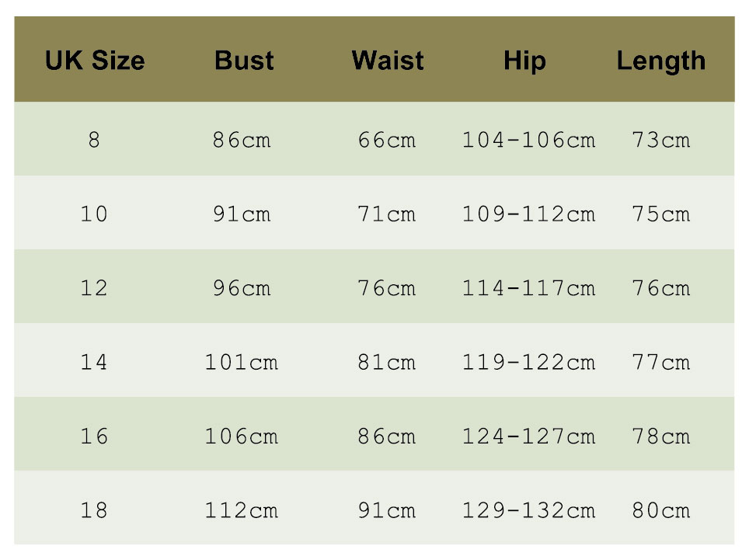Click the UK size 8 cell

[x=94, y=141]
